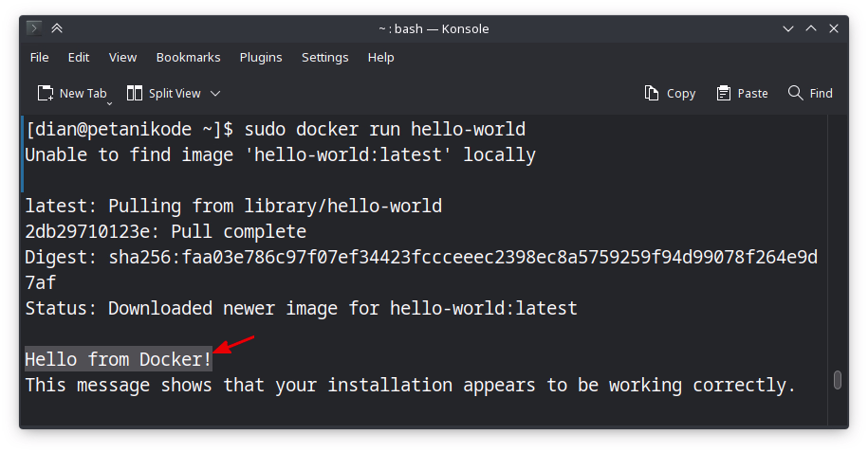Click the 'Split View' button label
This screenshot has width=868, height=452.
175,94
